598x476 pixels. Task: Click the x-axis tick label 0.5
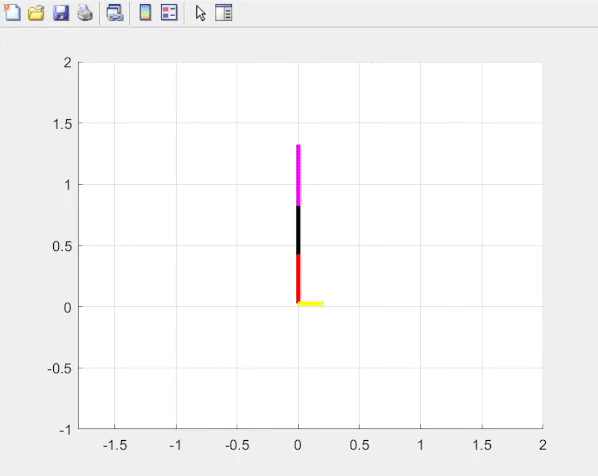tap(359, 445)
